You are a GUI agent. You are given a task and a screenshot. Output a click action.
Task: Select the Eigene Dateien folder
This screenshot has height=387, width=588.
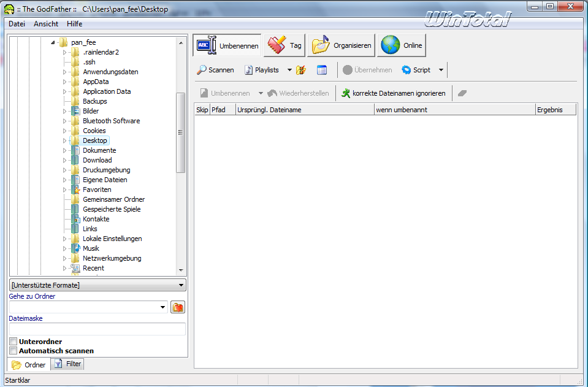pyautogui.click(x=105, y=180)
